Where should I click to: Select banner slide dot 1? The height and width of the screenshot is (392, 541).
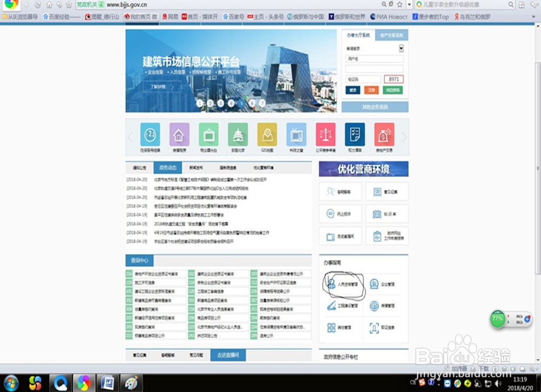click(200, 103)
